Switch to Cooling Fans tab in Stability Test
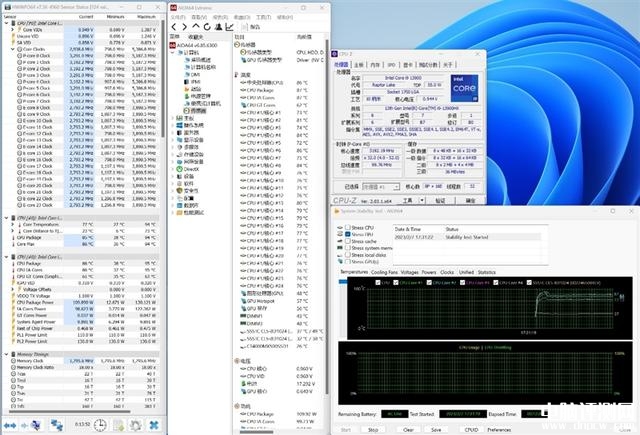640x435 pixels. [x=384, y=272]
